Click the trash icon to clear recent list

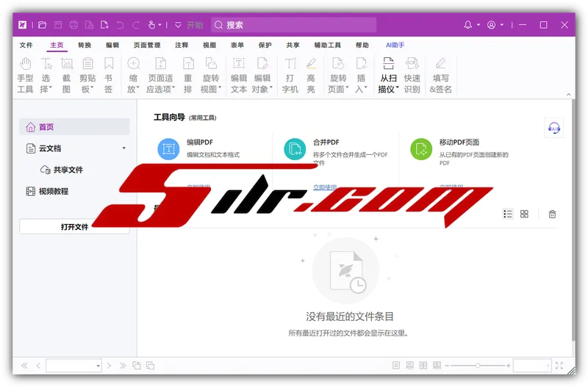(x=553, y=214)
